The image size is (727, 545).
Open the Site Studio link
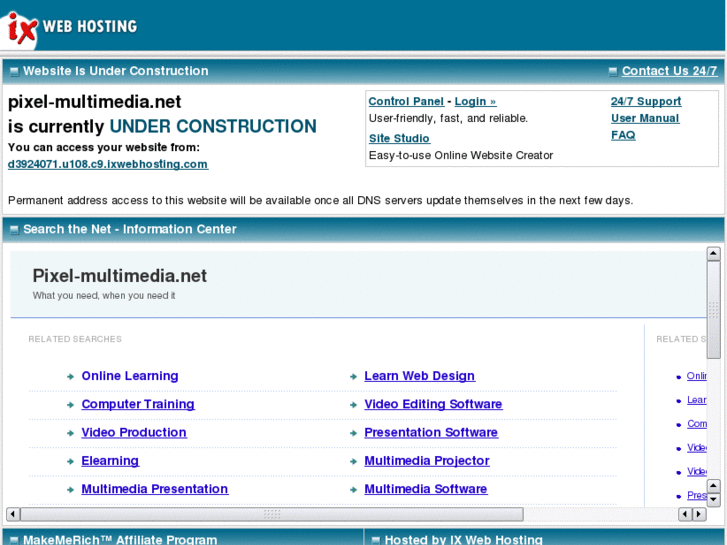[x=399, y=138]
